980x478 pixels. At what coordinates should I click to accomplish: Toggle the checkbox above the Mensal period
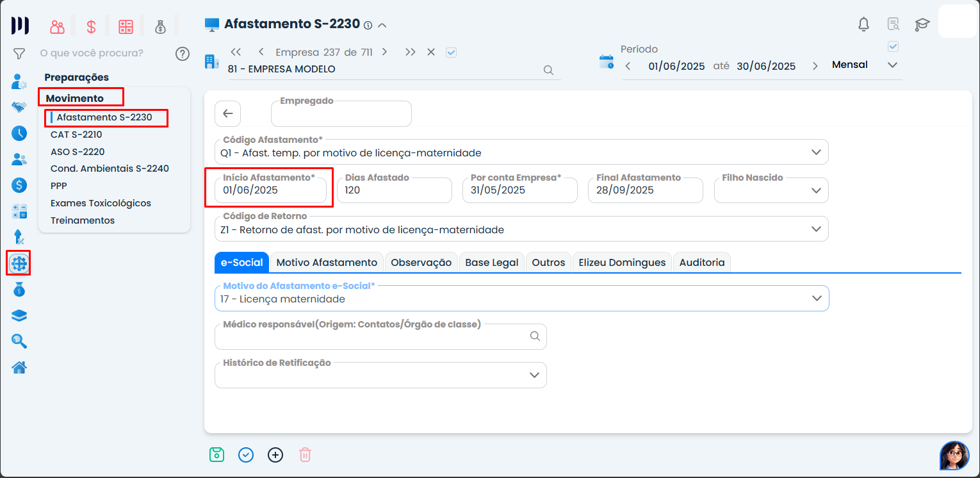[894, 46]
